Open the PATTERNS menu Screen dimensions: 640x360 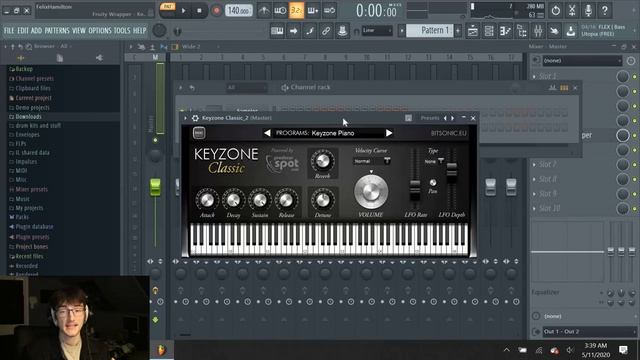[57, 31]
